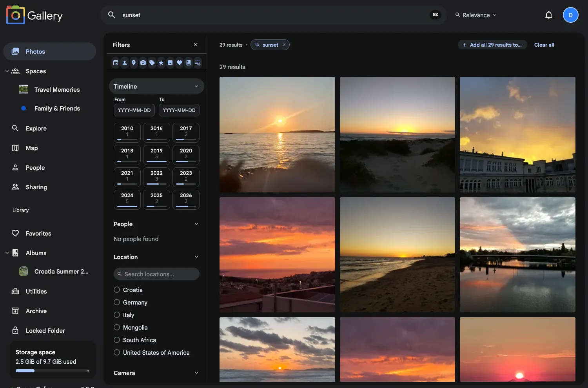
Task: Close the Filters panel
Action: (196, 45)
